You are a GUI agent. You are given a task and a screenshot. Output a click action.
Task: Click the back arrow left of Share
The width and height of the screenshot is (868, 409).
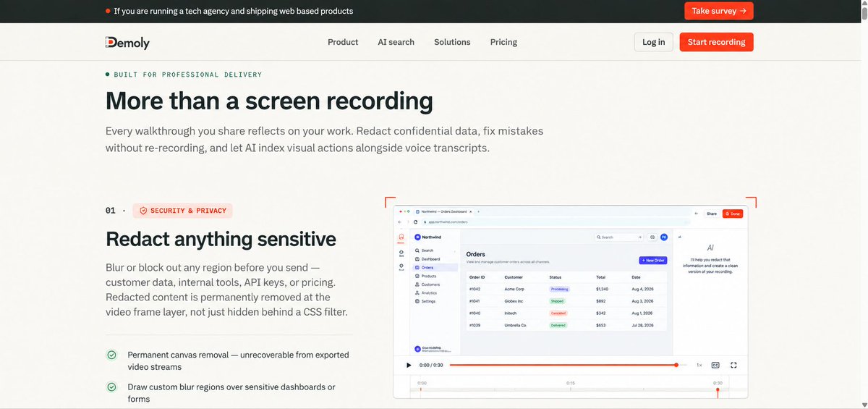pyautogui.click(x=696, y=214)
